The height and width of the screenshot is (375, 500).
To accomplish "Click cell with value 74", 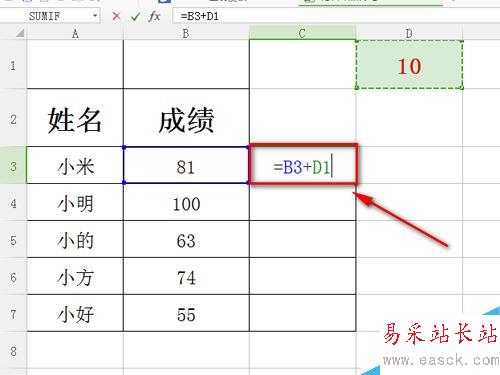I will point(186,276).
